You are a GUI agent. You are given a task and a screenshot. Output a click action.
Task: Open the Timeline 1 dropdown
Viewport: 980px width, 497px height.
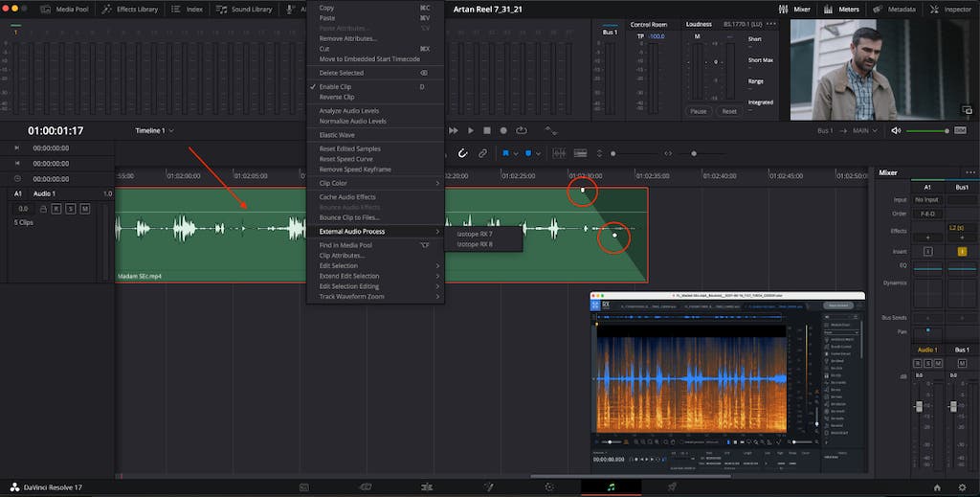[x=154, y=130]
